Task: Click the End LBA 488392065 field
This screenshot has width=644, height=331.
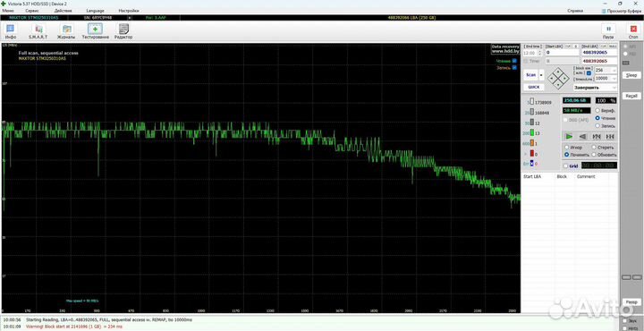Action: point(598,53)
